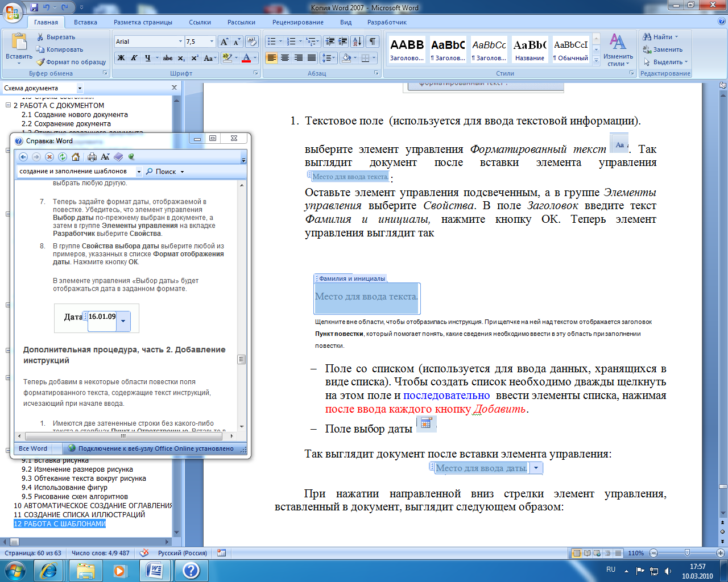The height and width of the screenshot is (582, 728).
Task: Open the Разработчик tab
Action: click(x=387, y=22)
